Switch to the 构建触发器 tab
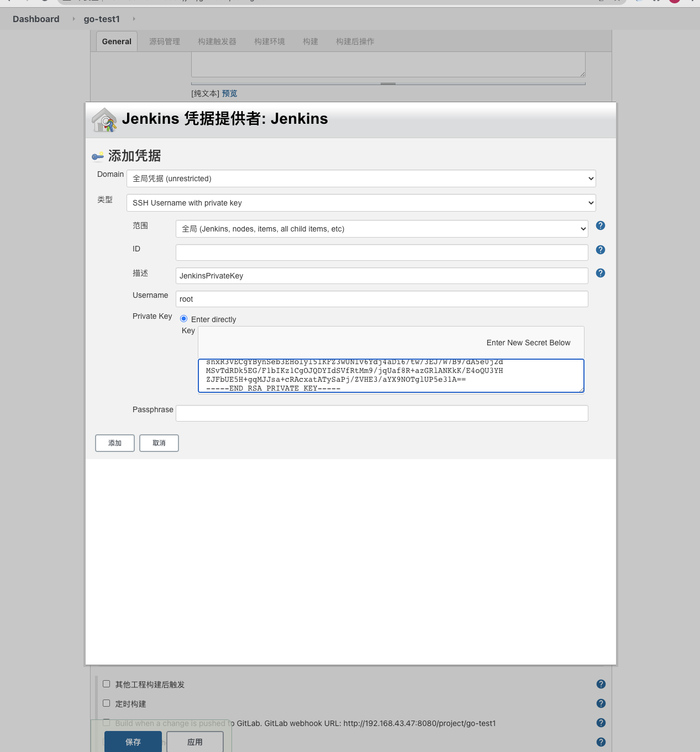Screen dimensions: 700x752 click(x=217, y=41)
